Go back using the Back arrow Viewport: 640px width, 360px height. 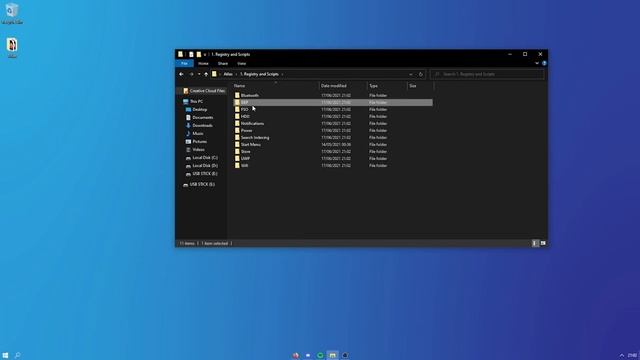pos(181,74)
